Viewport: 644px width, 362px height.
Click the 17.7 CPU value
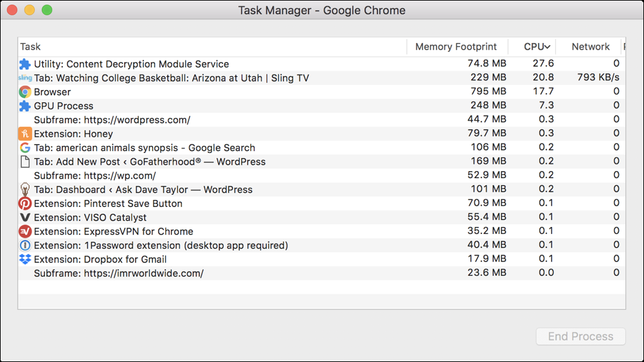[x=543, y=91]
